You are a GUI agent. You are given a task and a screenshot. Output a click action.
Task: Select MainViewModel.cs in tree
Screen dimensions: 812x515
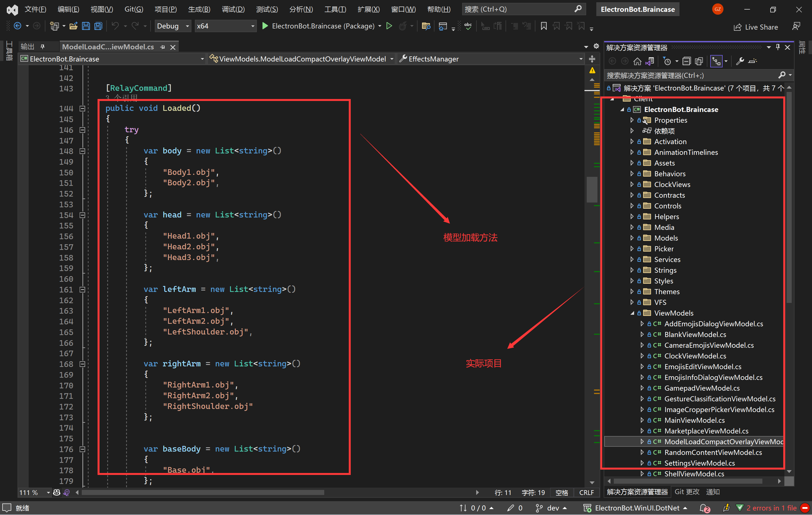pyautogui.click(x=694, y=420)
